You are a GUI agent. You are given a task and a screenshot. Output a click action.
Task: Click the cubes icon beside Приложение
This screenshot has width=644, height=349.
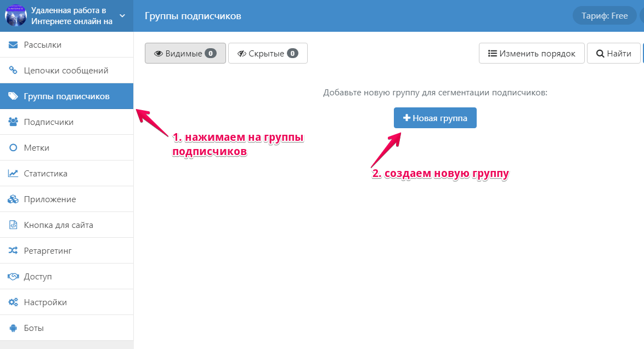[13, 199]
